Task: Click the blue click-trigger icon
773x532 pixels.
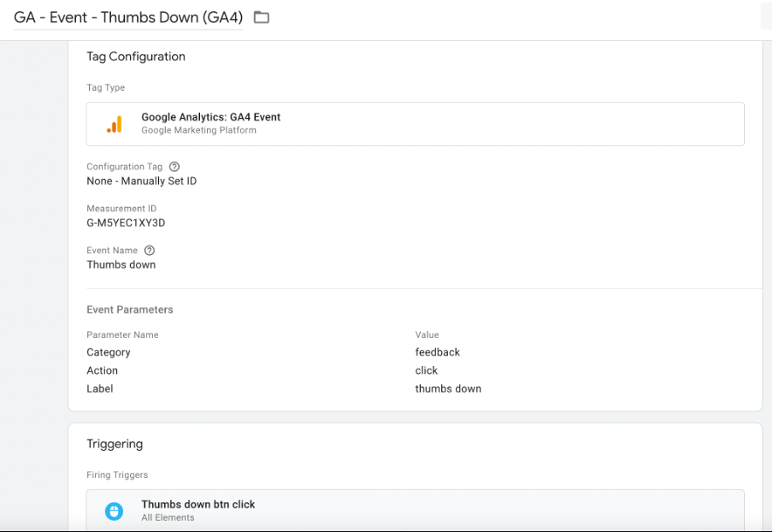Action: coord(114,511)
